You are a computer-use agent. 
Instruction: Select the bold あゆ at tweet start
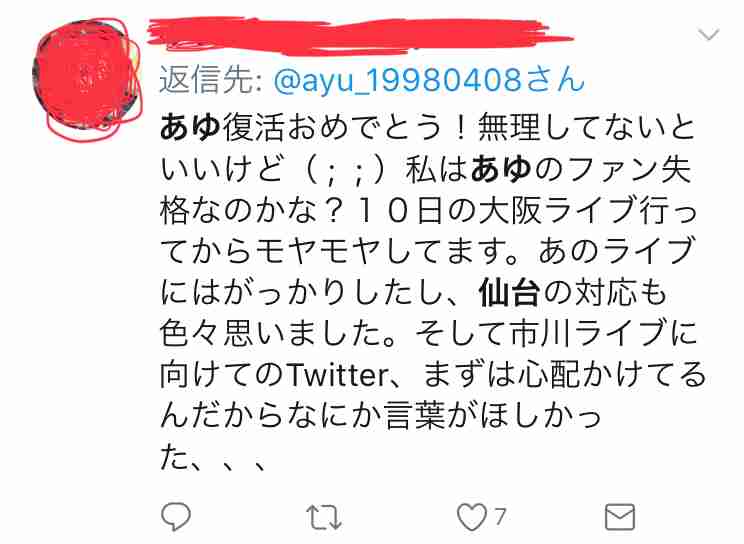[190, 127]
